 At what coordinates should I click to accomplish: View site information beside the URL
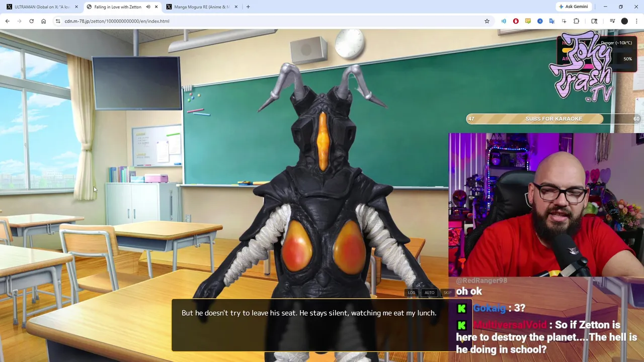[58, 21]
